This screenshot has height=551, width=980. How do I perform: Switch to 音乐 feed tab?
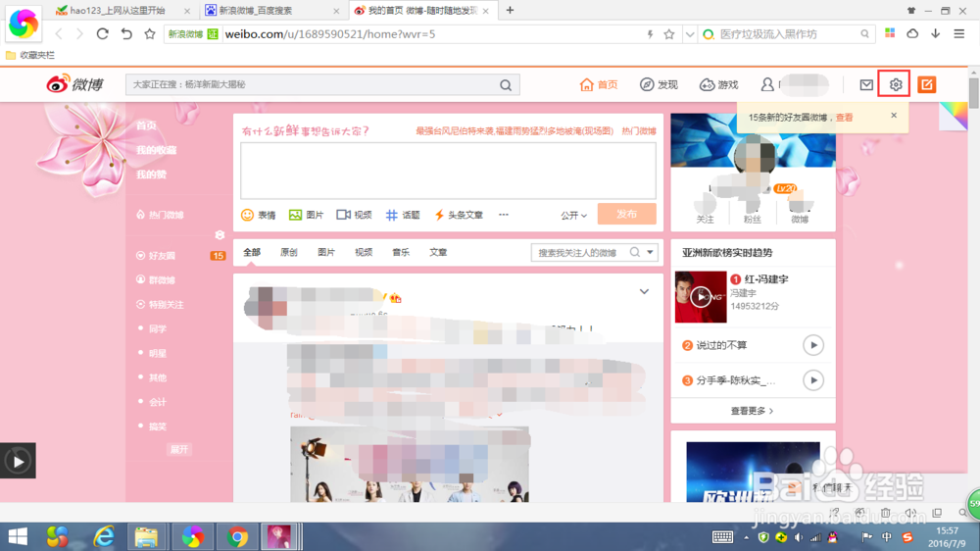pyautogui.click(x=401, y=252)
